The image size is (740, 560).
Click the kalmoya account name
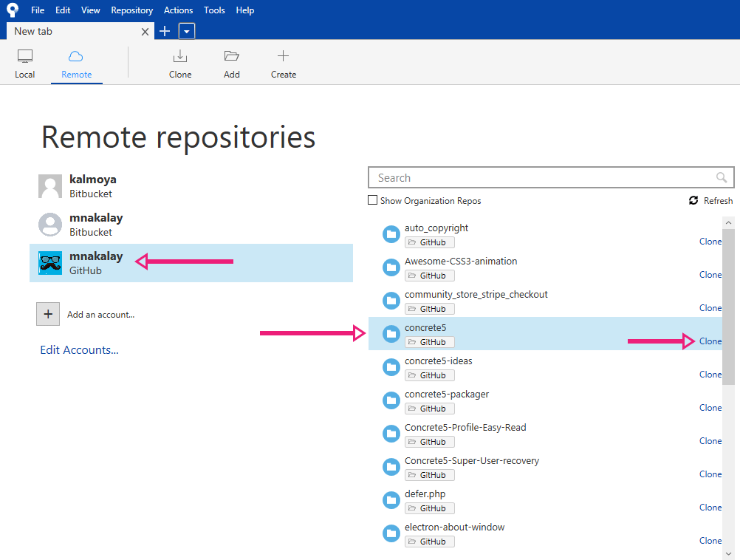click(x=92, y=180)
